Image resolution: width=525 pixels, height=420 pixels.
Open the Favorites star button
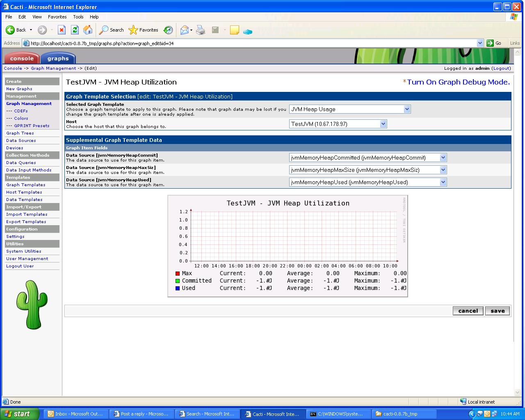coord(143,30)
